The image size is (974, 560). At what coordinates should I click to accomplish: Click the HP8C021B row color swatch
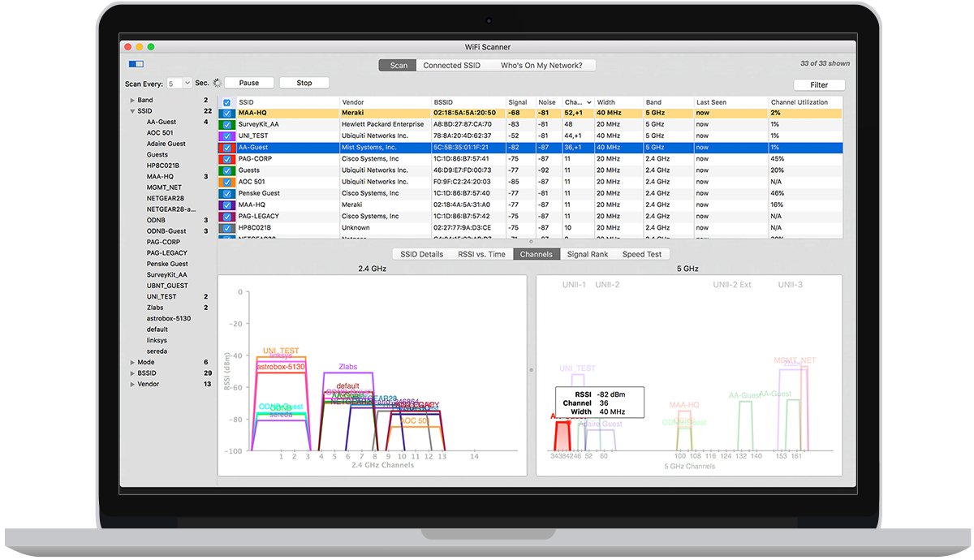[226, 228]
